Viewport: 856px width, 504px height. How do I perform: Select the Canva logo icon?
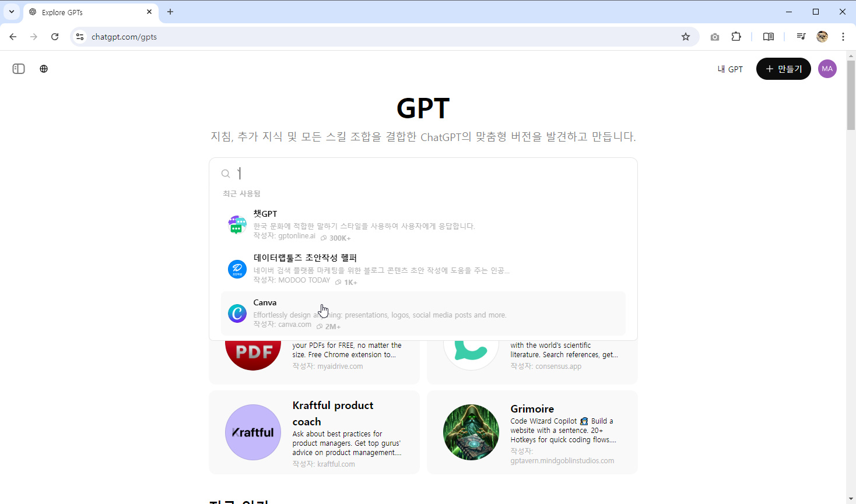point(237,313)
